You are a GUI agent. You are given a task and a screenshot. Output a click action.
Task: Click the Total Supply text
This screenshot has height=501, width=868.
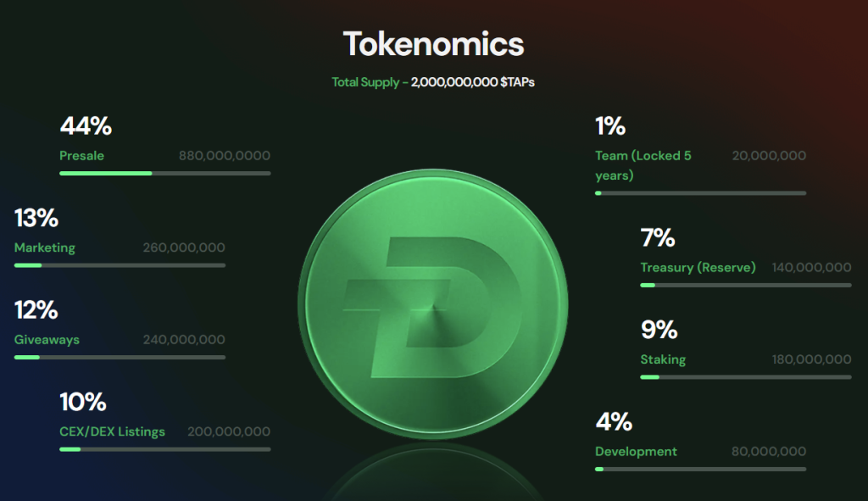365,82
